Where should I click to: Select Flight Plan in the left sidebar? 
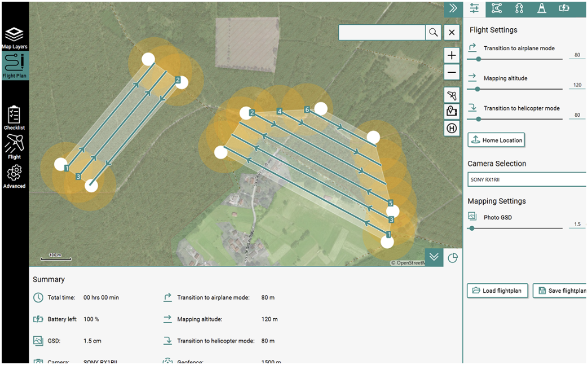pyautogui.click(x=15, y=63)
